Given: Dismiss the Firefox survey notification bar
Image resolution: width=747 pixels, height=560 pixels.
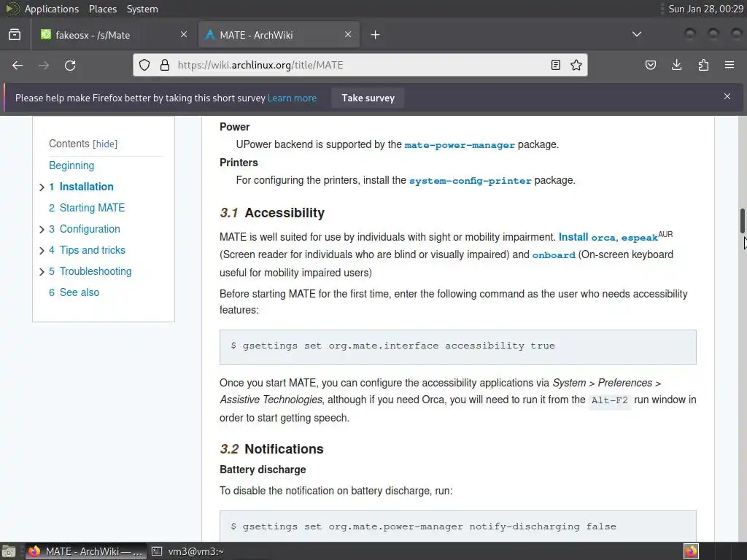Looking at the screenshot, I should tap(727, 97).
